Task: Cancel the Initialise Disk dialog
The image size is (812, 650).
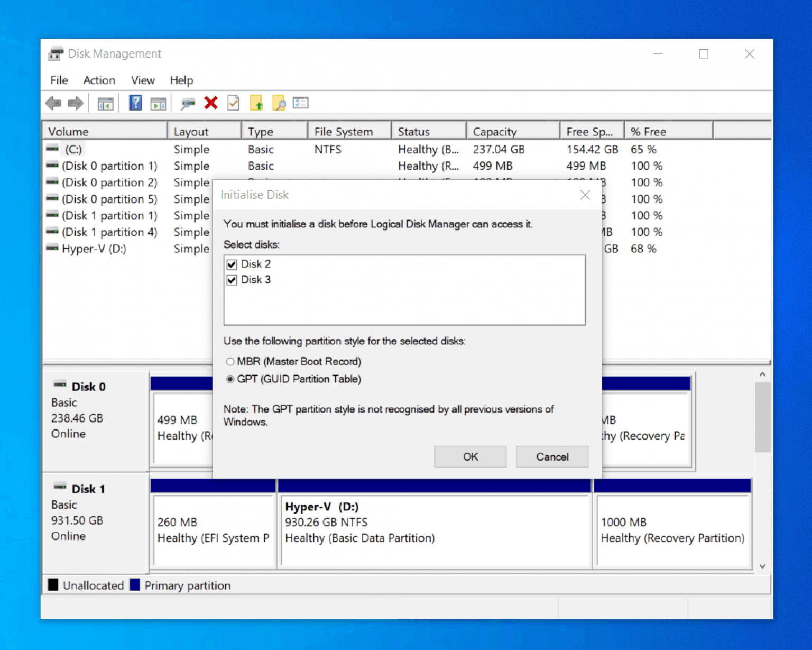Action: 552,456
